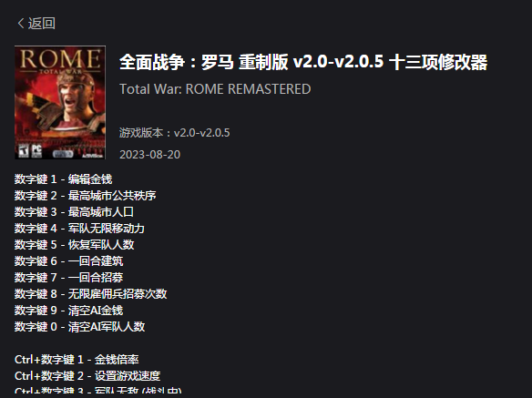Select the Total War: ROME REMASTERED subtitle
The image size is (532, 398).
[x=215, y=89]
